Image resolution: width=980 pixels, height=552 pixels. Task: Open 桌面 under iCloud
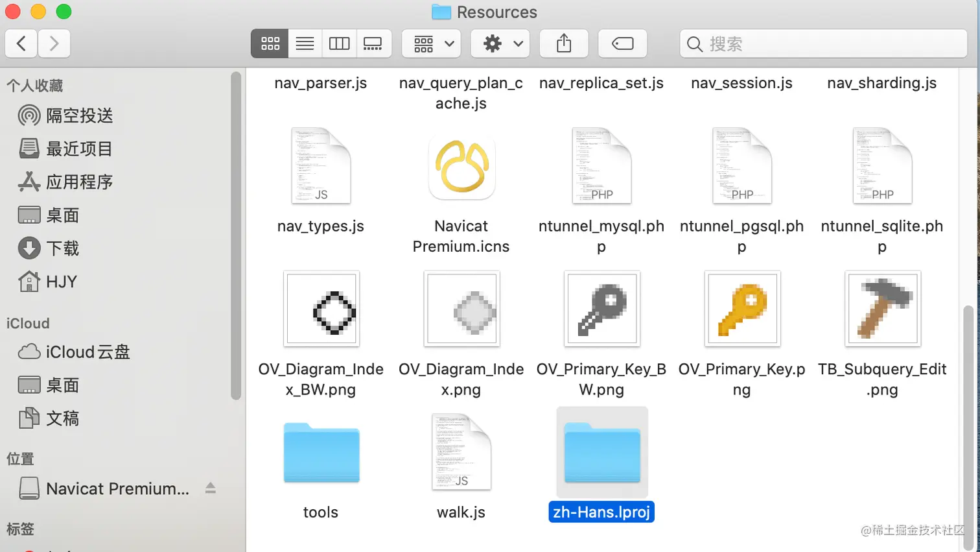(49, 385)
